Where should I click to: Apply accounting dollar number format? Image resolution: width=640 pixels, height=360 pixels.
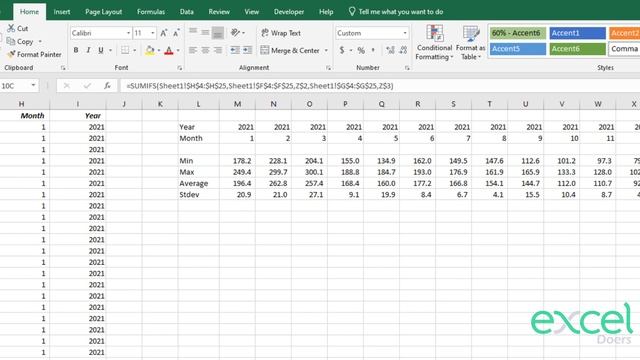(342, 50)
